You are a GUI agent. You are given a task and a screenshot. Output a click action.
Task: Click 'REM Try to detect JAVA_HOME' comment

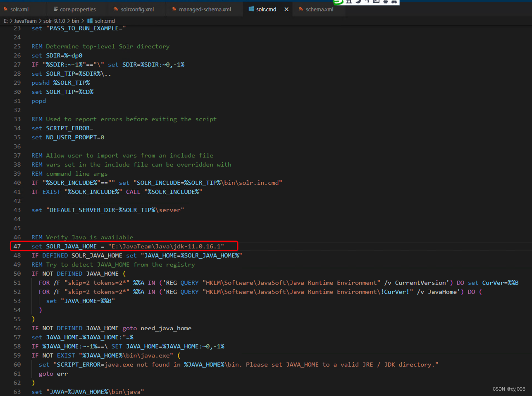113,265
